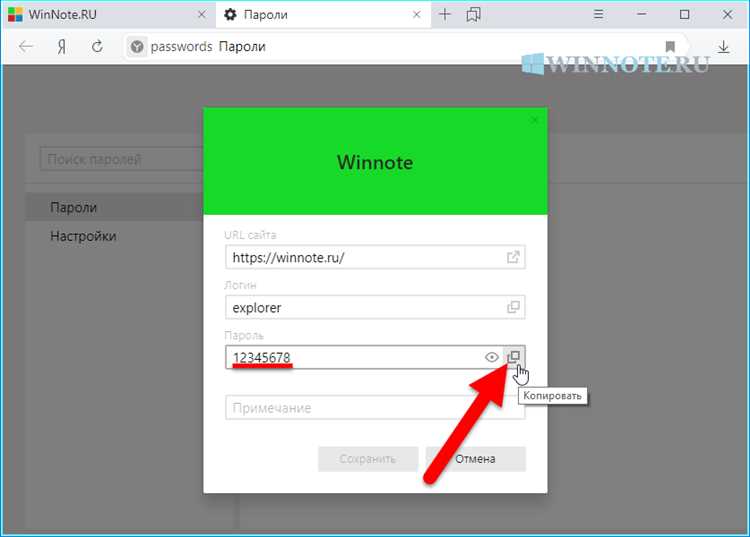The width and height of the screenshot is (750, 537).
Task: Open the browser hamburger menu
Action: tap(597, 15)
